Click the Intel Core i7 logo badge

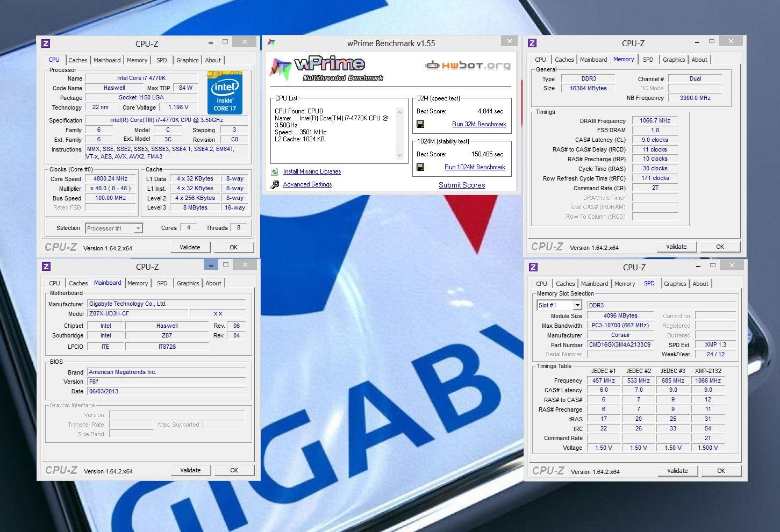click(x=225, y=92)
